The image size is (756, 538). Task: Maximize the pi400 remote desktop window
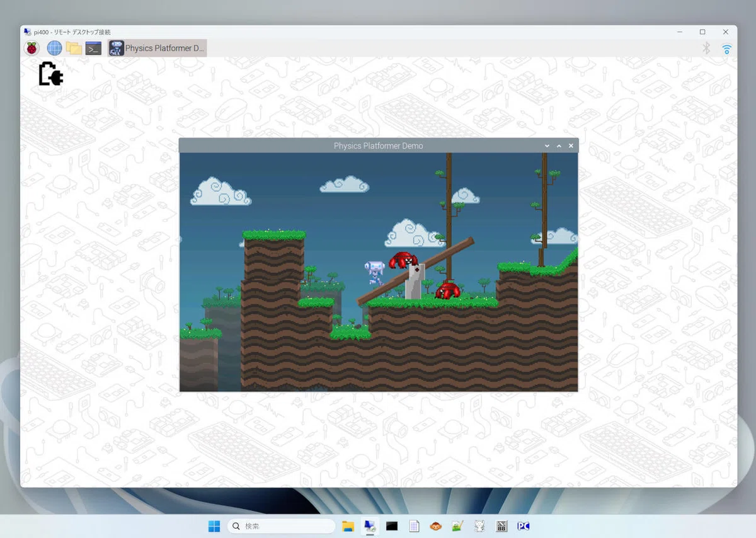pos(702,31)
